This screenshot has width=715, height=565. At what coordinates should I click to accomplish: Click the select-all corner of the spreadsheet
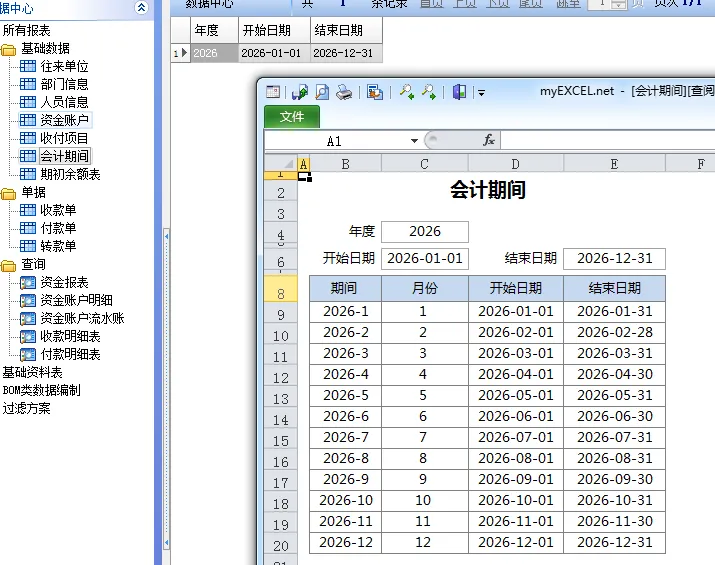tap(280, 163)
